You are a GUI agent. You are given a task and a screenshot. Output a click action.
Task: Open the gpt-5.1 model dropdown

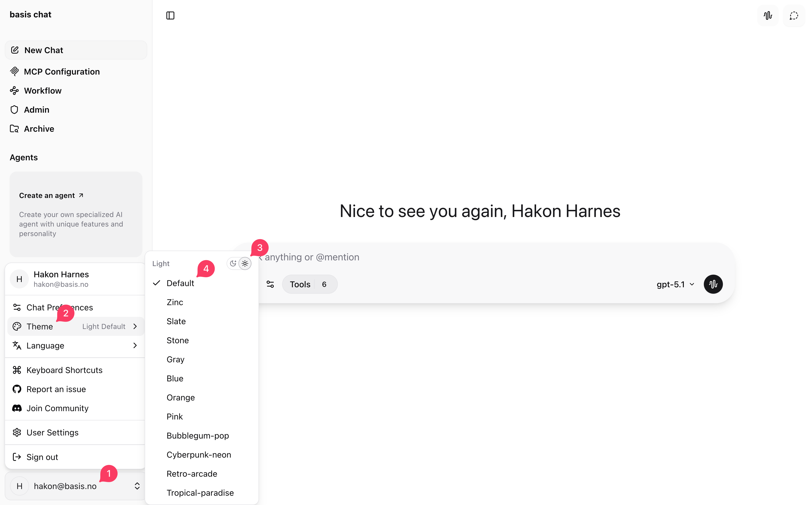(674, 284)
